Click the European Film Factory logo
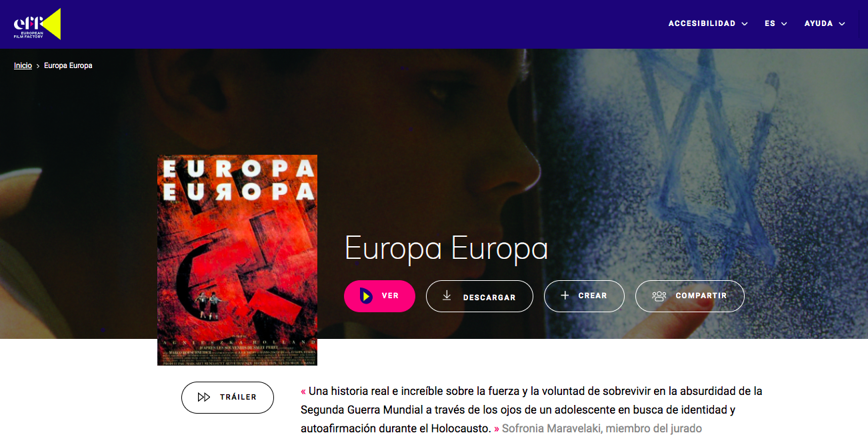 (37, 24)
